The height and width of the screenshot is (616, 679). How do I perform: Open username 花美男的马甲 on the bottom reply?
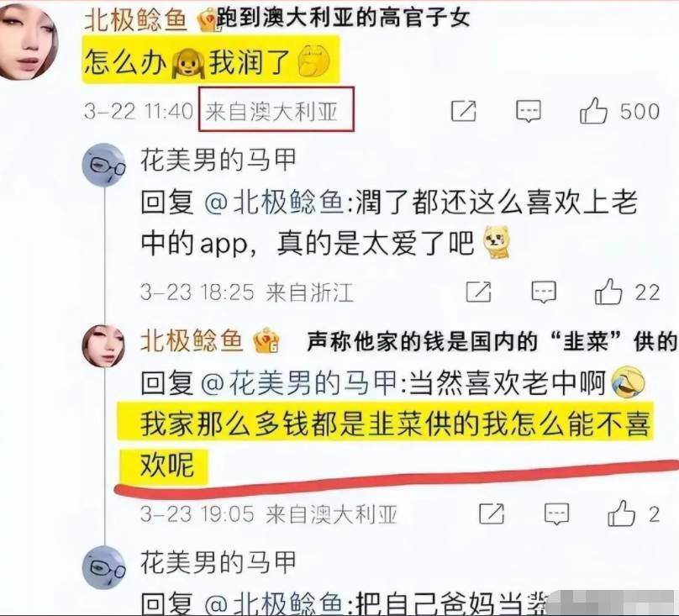pos(218,562)
